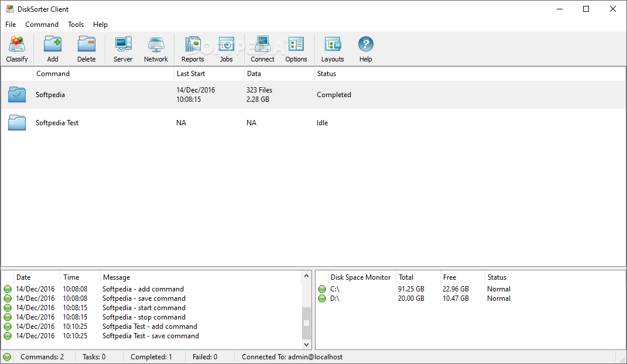The height and width of the screenshot is (364, 627).
Task: Click the Time column header in log
Action: point(80,277)
